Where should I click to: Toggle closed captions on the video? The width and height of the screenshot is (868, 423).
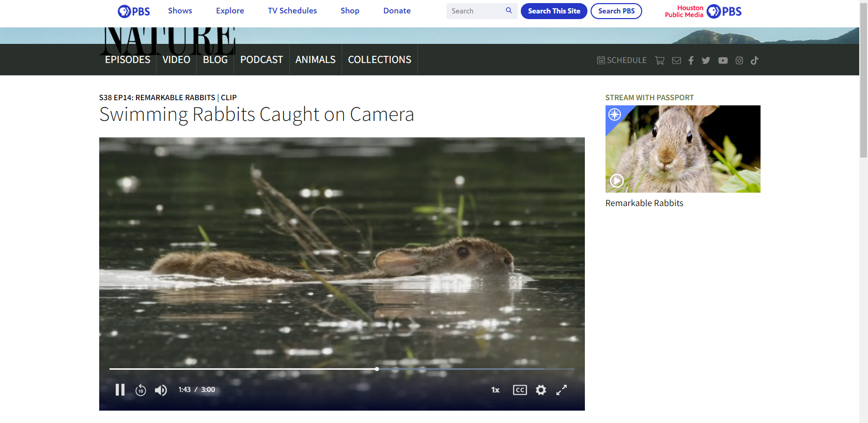pos(520,390)
